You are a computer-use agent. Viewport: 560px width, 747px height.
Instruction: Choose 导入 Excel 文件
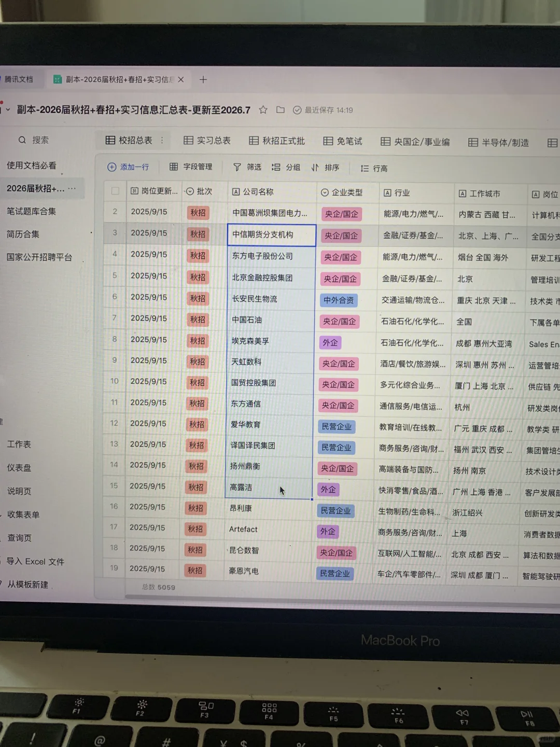point(35,562)
